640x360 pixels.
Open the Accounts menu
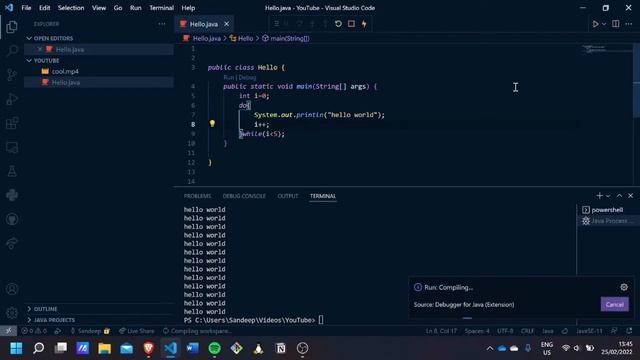[12, 289]
